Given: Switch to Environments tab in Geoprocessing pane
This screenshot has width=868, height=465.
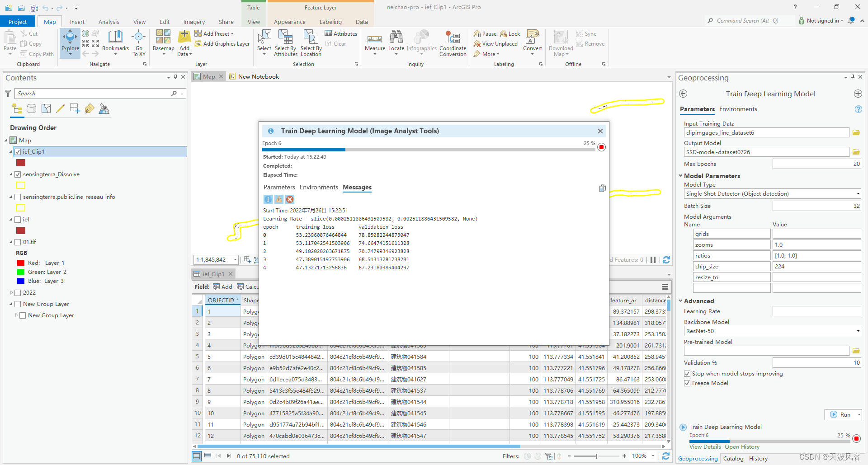Looking at the screenshot, I should pyautogui.click(x=738, y=109).
